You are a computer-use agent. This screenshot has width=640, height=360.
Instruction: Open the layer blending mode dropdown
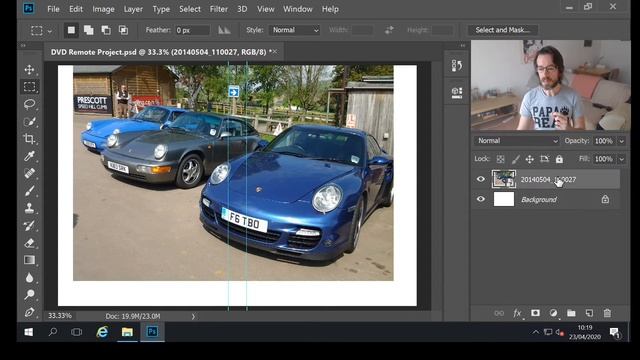(x=517, y=141)
